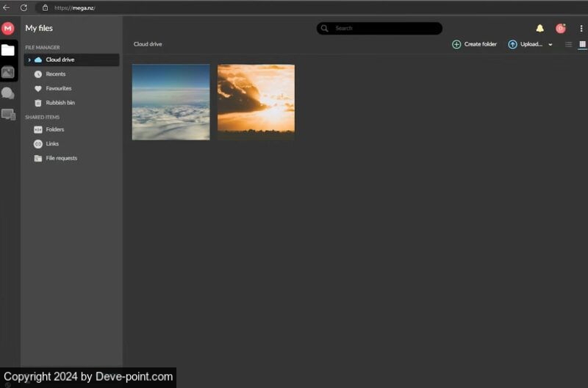Open the notifications bell
Screen dimensions: 588x388
coord(540,29)
